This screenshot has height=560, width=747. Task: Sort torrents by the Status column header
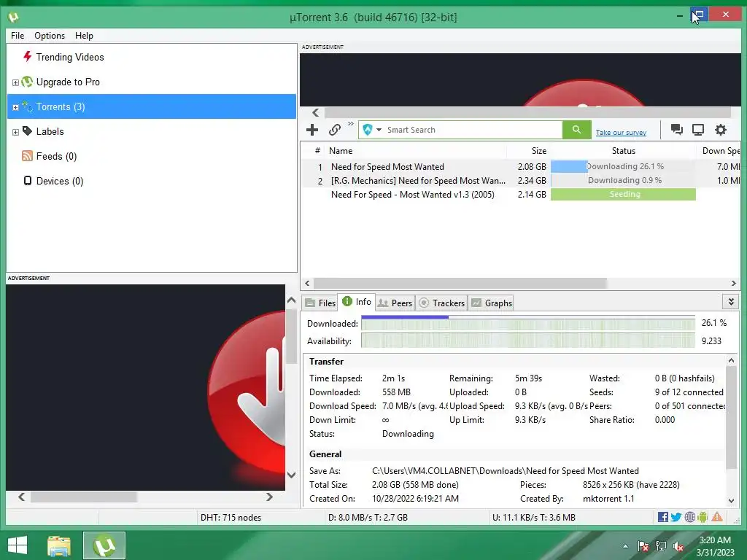coord(623,150)
